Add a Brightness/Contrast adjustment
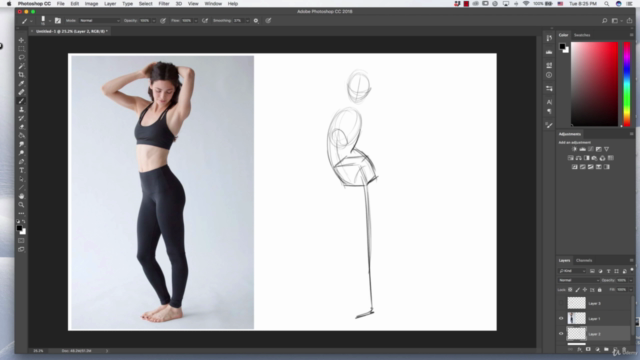 tap(574, 149)
